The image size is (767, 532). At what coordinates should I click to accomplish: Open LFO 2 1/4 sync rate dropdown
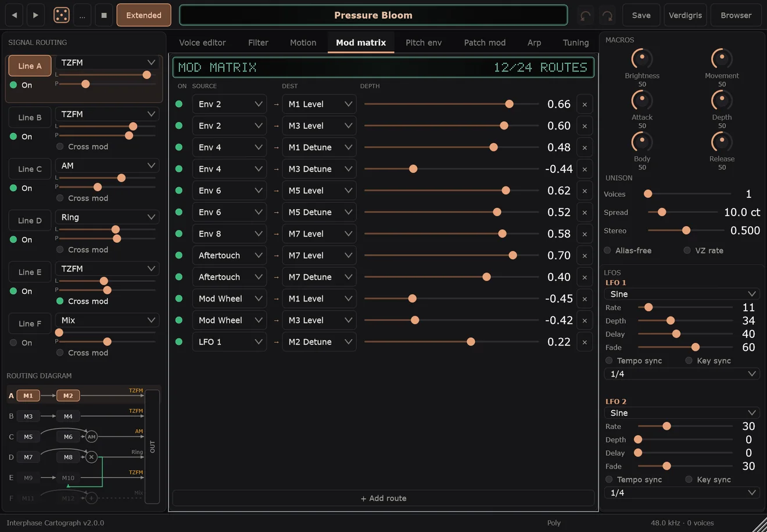[x=682, y=493]
